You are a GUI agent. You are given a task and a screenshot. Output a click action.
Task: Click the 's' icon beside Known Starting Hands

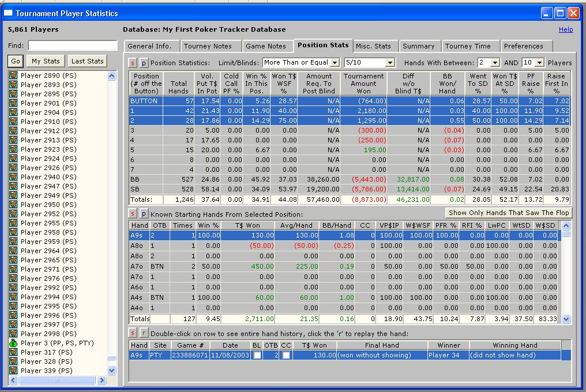pos(133,213)
